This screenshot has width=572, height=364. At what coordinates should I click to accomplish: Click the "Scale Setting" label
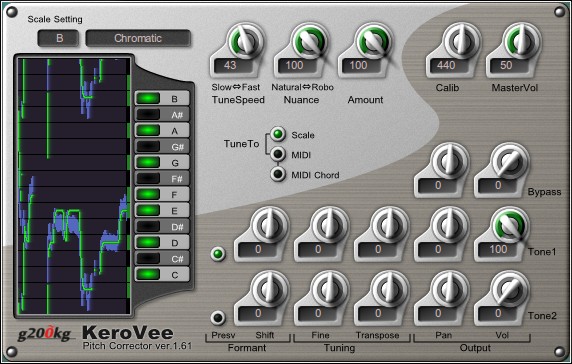click(x=55, y=19)
